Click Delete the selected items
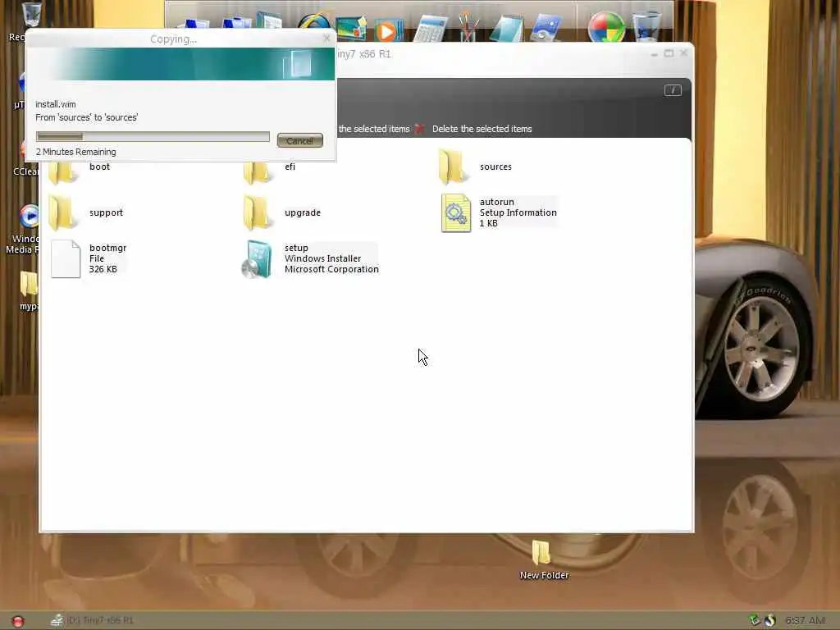Viewport: 840px width, 630px height. point(482,129)
